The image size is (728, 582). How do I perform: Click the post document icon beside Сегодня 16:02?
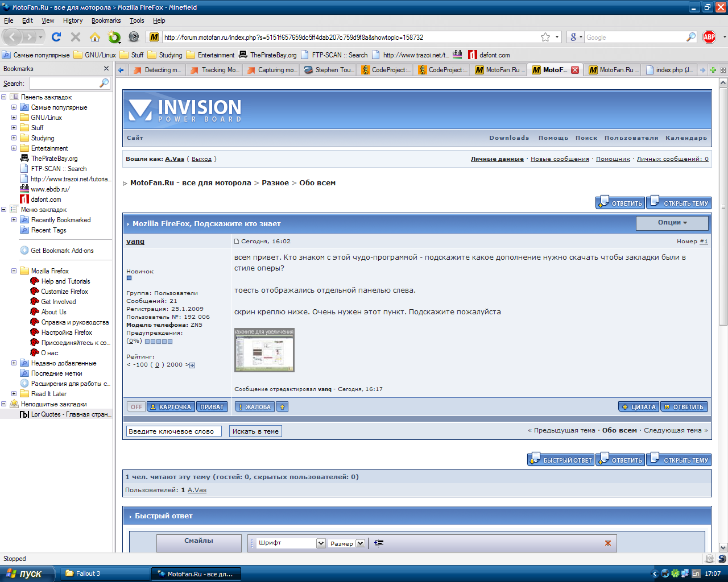pos(237,242)
